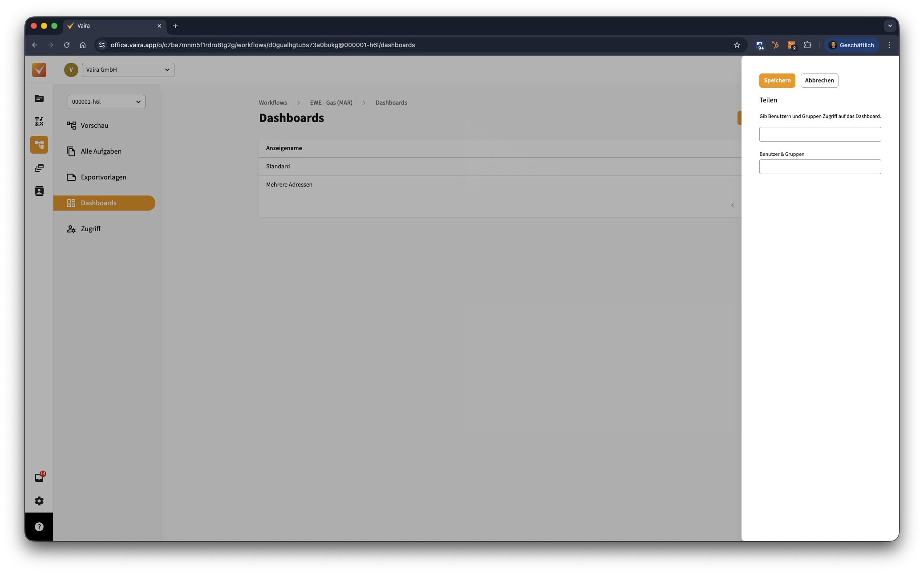Click Abbrechen to cancel sharing
This screenshot has width=924, height=574.
coord(819,81)
